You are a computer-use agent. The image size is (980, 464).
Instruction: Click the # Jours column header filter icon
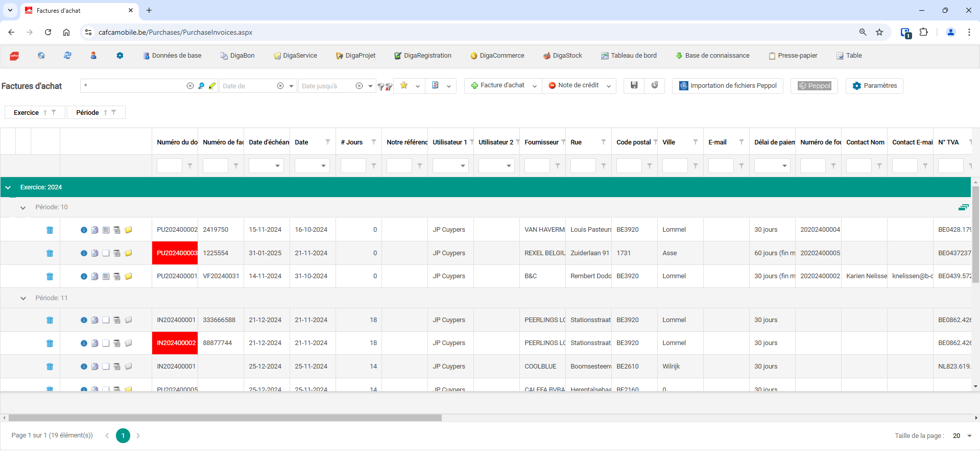pos(374,142)
